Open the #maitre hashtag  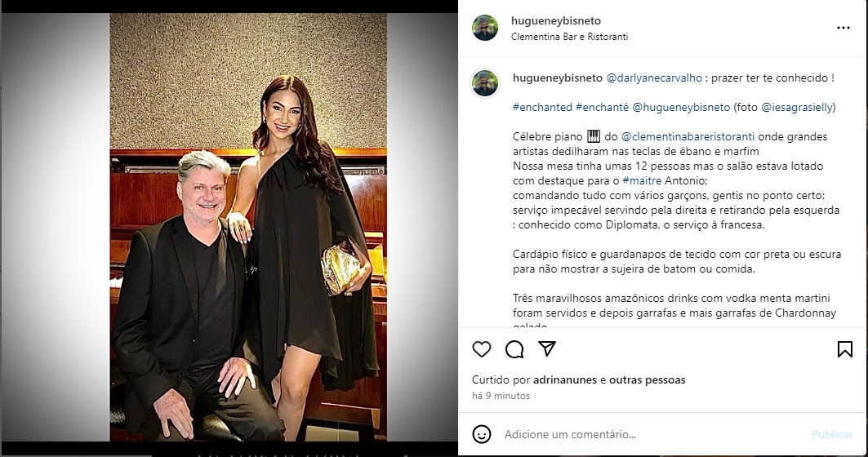(x=642, y=181)
